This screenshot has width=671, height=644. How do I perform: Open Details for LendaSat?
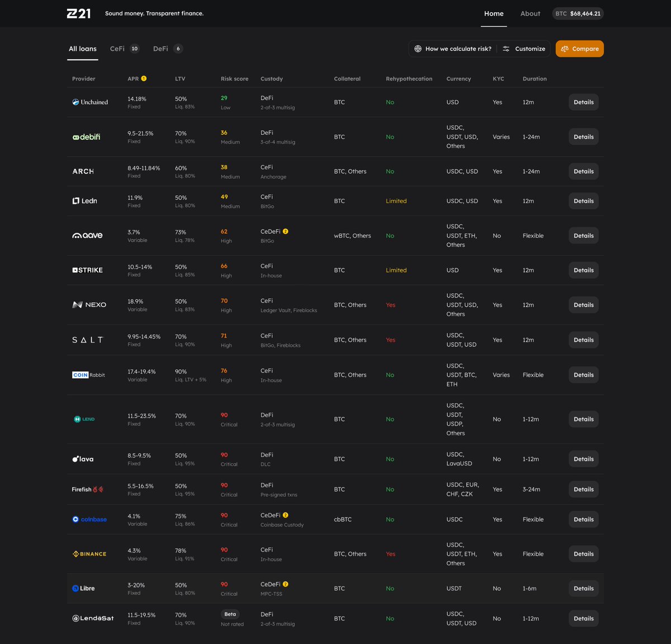pos(584,618)
